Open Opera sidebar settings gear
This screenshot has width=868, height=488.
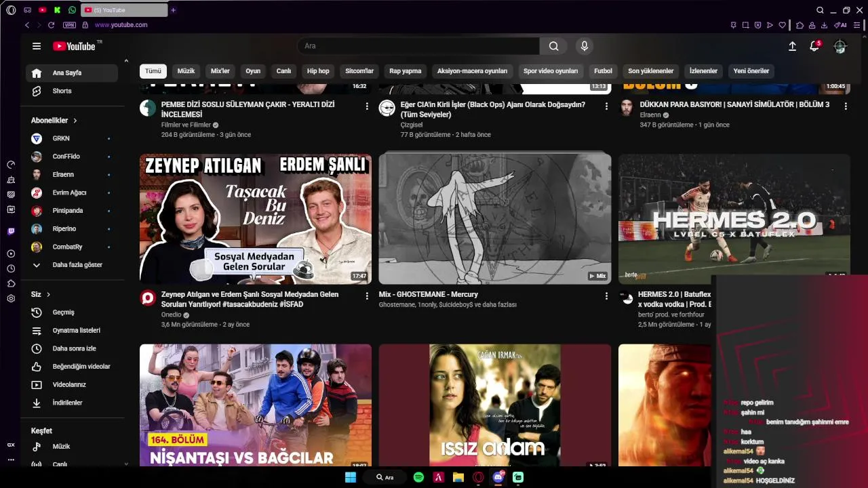click(x=11, y=298)
